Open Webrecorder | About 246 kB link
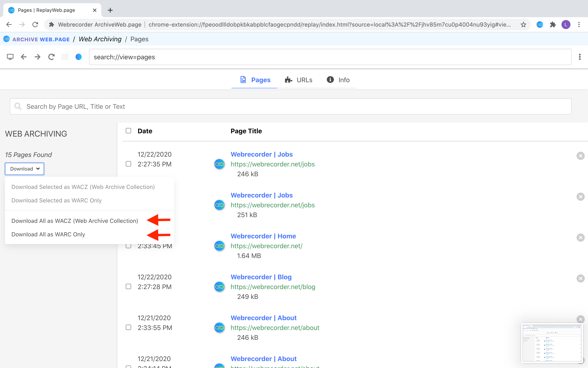 click(264, 318)
